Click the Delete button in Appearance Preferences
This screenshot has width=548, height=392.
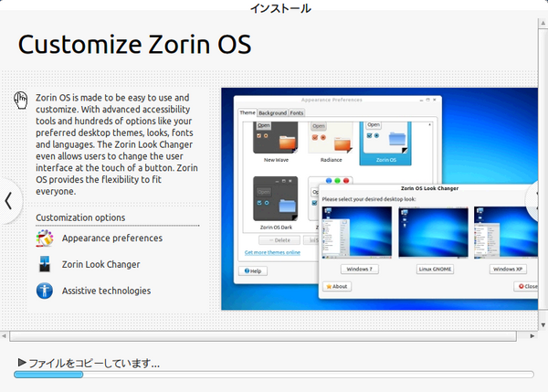click(279, 240)
